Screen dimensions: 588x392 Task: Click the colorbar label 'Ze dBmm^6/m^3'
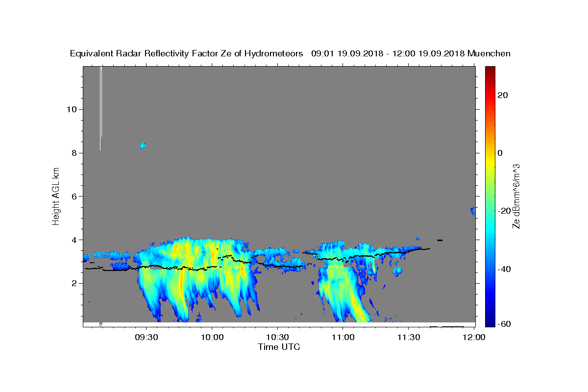point(516,196)
